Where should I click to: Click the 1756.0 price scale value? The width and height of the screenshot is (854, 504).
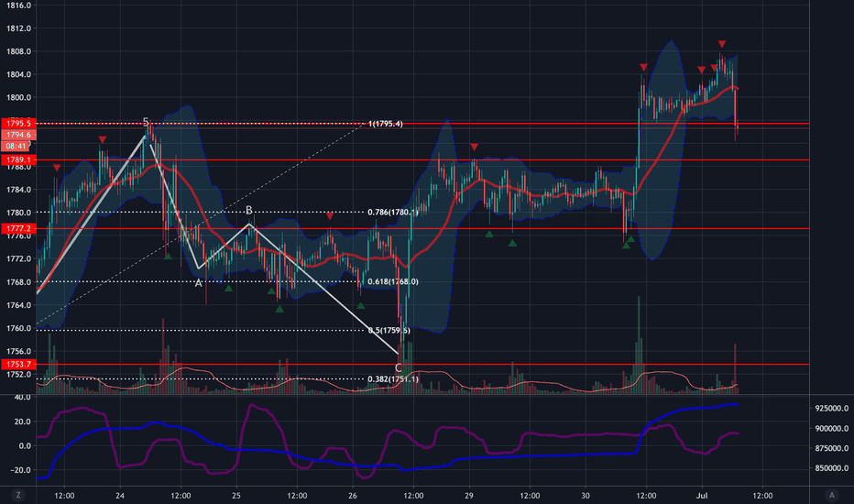18,352
